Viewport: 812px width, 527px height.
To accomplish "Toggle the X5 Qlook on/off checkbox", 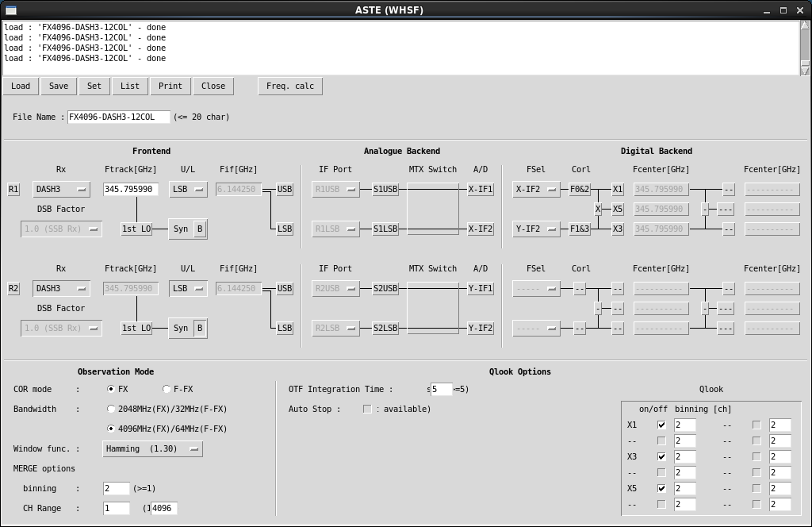I will click(x=661, y=488).
